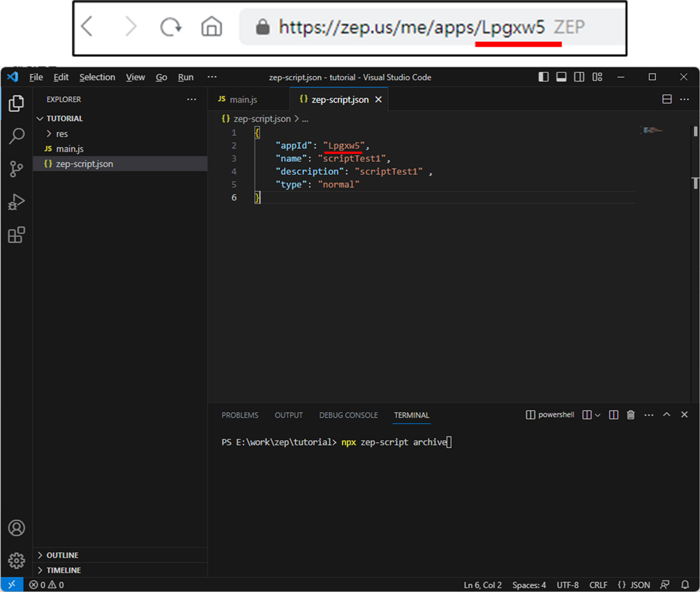Open main.js in Explorer

(120, 149)
